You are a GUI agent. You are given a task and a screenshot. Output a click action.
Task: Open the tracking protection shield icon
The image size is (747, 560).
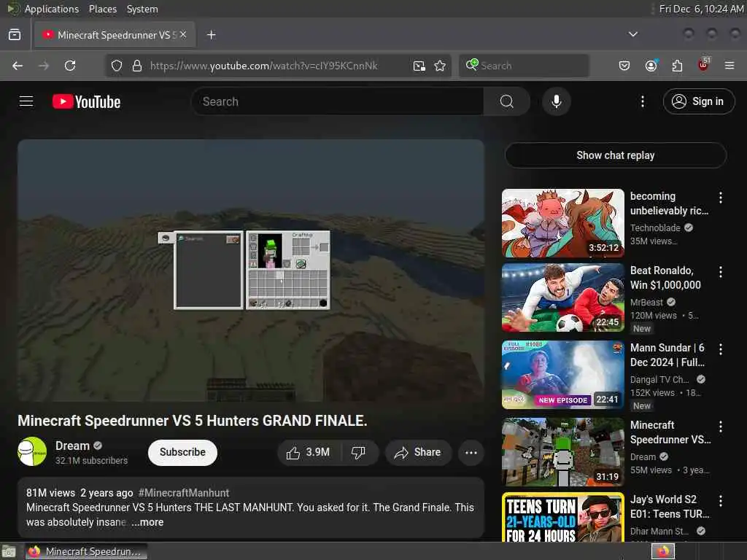click(x=117, y=66)
